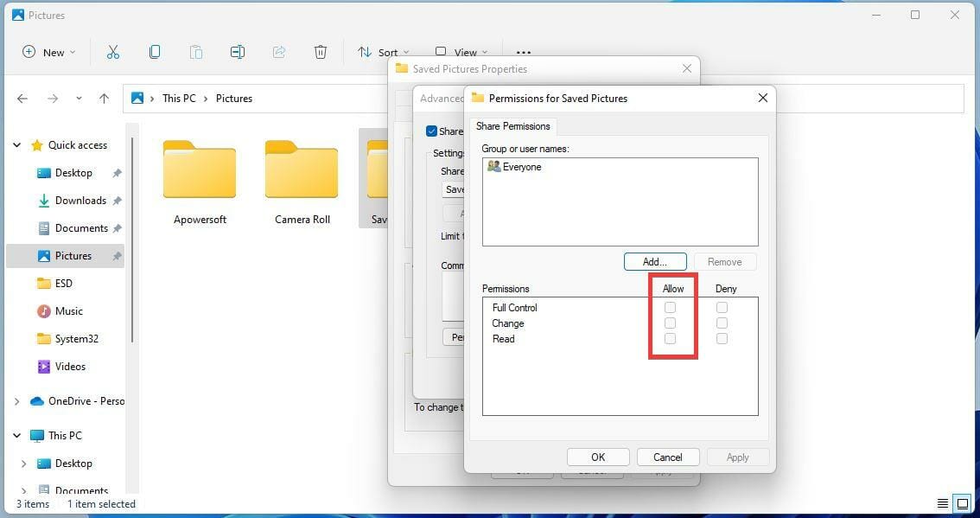The height and width of the screenshot is (518, 980).
Task: Open the View dropdown menu
Action: (x=461, y=53)
